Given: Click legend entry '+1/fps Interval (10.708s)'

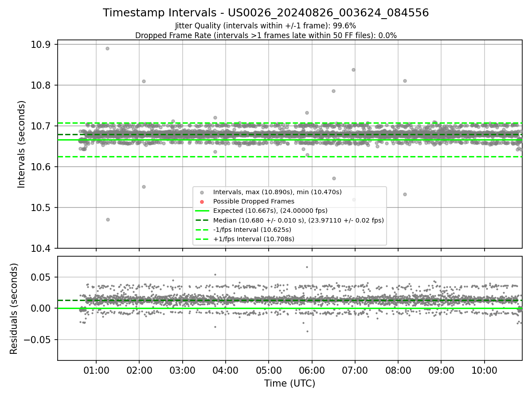Looking at the screenshot, I should (x=254, y=239).
